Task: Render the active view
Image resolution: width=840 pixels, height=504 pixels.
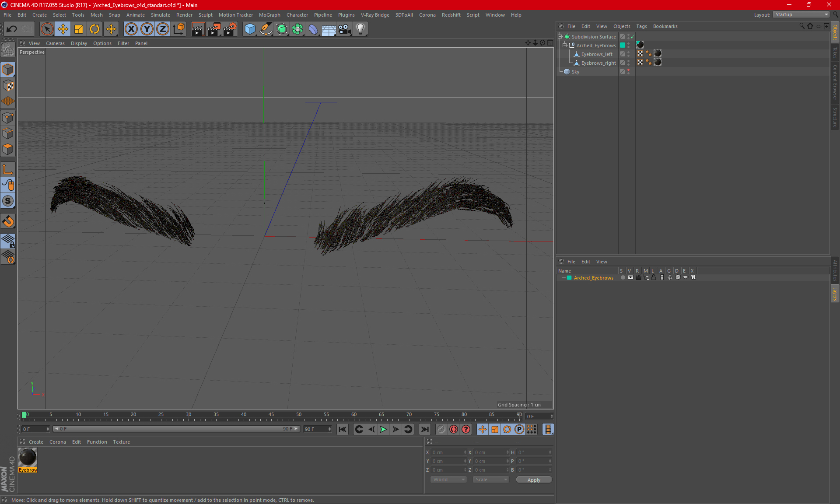Action: point(198,29)
